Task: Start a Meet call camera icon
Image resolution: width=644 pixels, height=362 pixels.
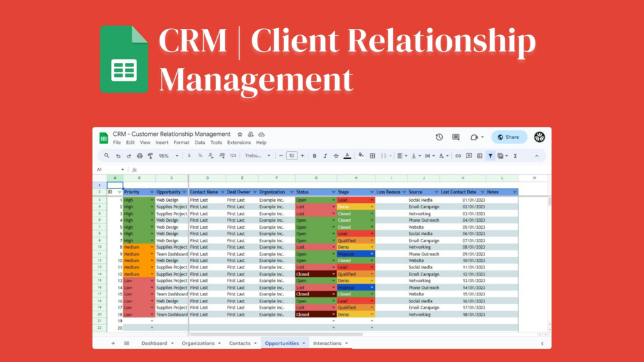Action: pyautogui.click(x=474, y=137)
